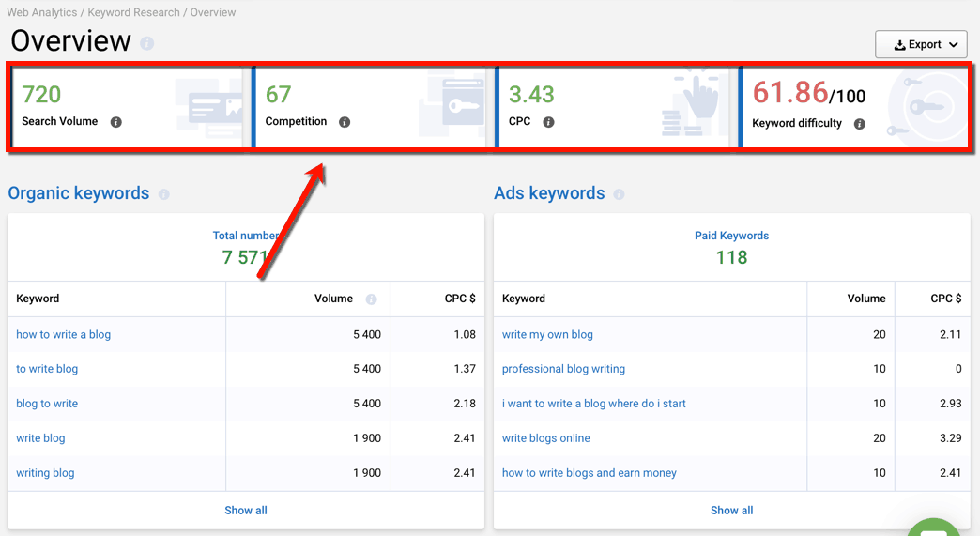Click the Paid Keywords label
980x536 pixels.
point(732,236)
